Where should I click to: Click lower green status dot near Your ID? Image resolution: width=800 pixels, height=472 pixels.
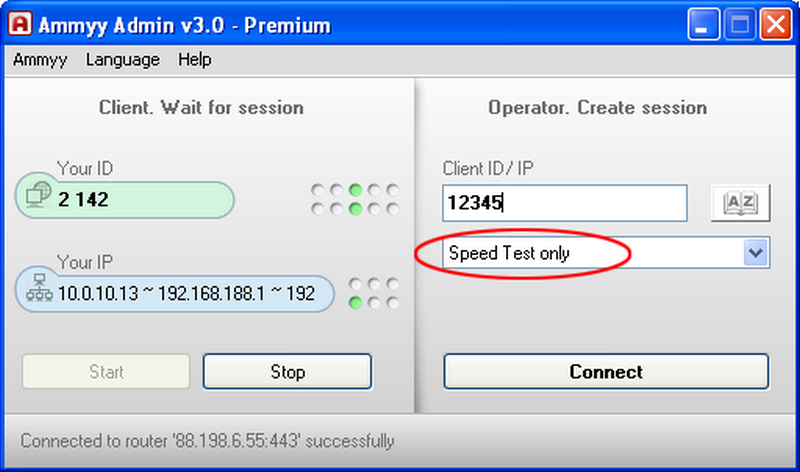pos(355,209)
